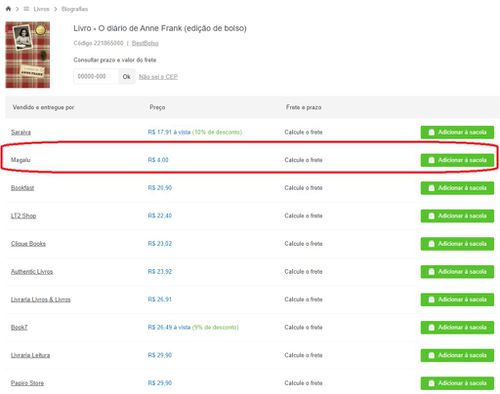Click 'Calcule o frete' in the Papiro Store row
Screen dimensions: 500x394
tap(303, 383)
